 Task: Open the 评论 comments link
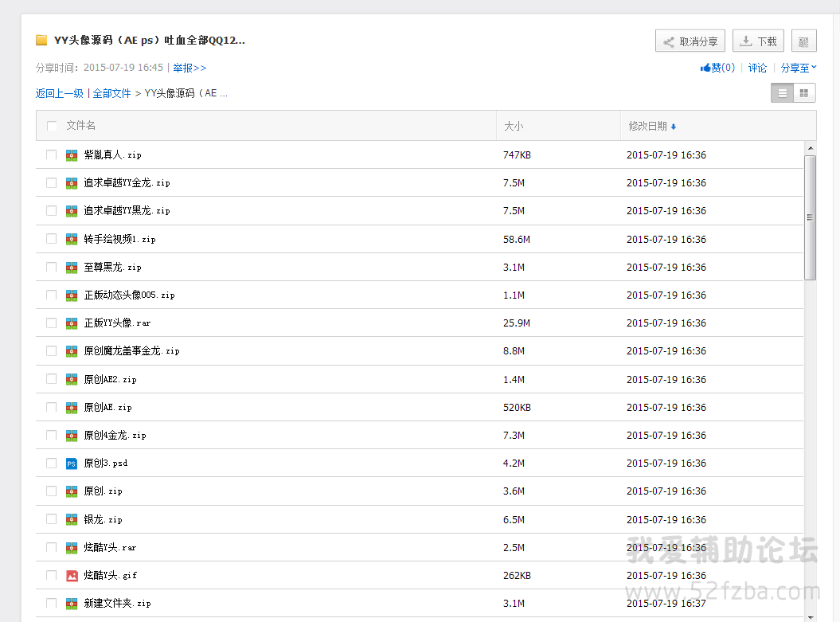coord(757,68)
